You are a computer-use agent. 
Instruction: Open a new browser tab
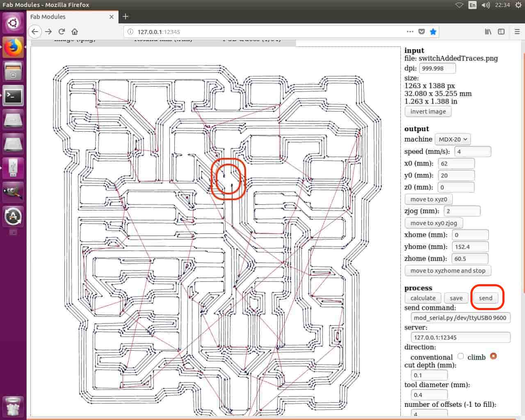tap(126, 16)
